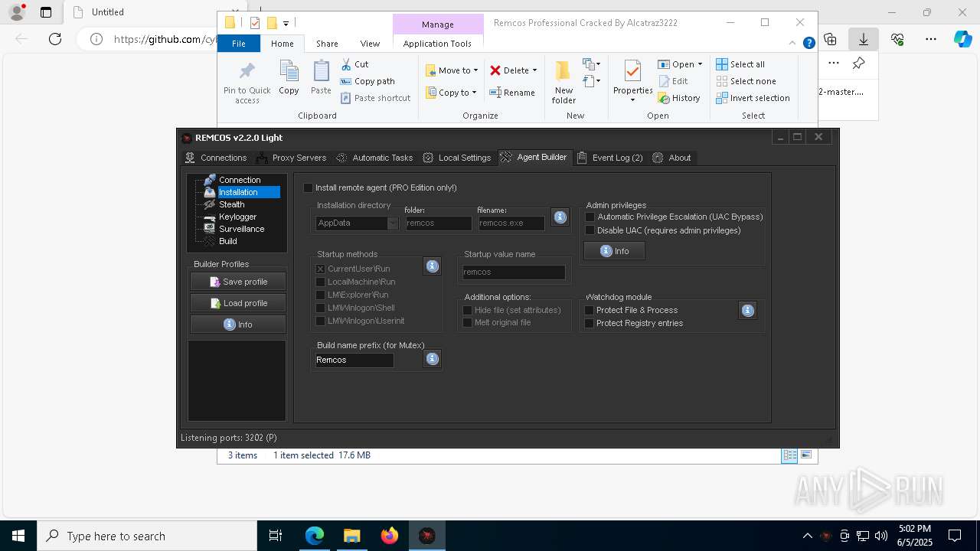Toggle Melt original file checkbox
980x551 pixels.
pyautogui.click(x=467, y=322)
